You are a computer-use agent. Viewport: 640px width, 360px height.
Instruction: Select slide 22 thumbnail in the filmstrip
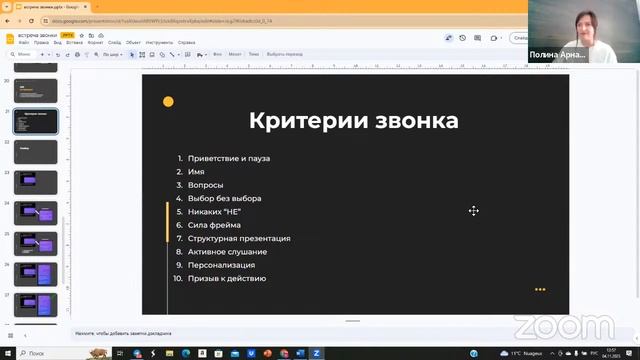click(x=36, y=152)
